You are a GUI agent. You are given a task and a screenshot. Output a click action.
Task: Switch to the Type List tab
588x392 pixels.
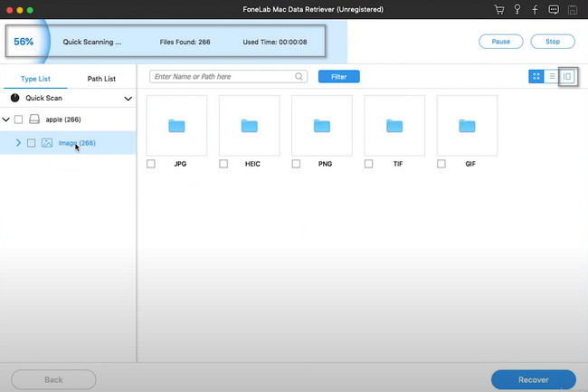[35, 79]
